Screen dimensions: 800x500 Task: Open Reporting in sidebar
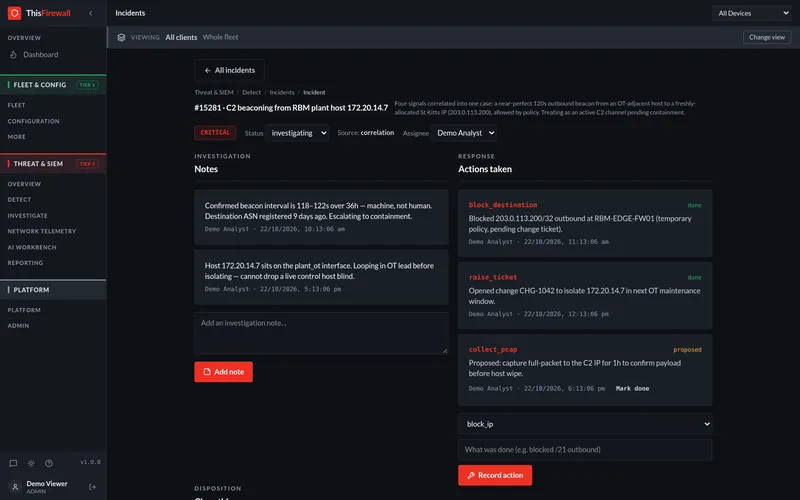point(25,263)
